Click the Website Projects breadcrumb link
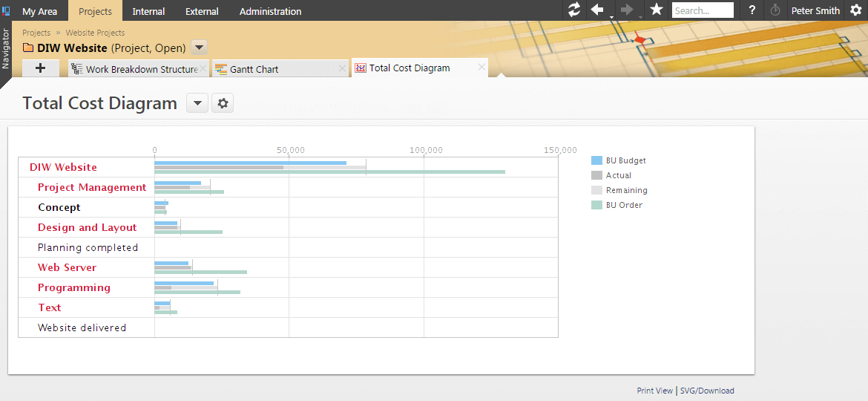Image resolution: width=868 pixels, height=401 pixels. pyautogui.click(x=95, y=33)
